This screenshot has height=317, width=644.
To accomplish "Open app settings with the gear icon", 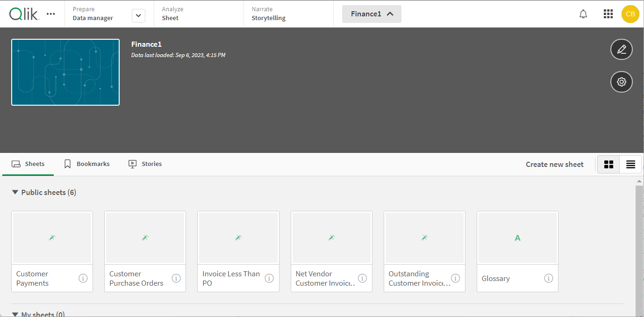I will [621, 81].
